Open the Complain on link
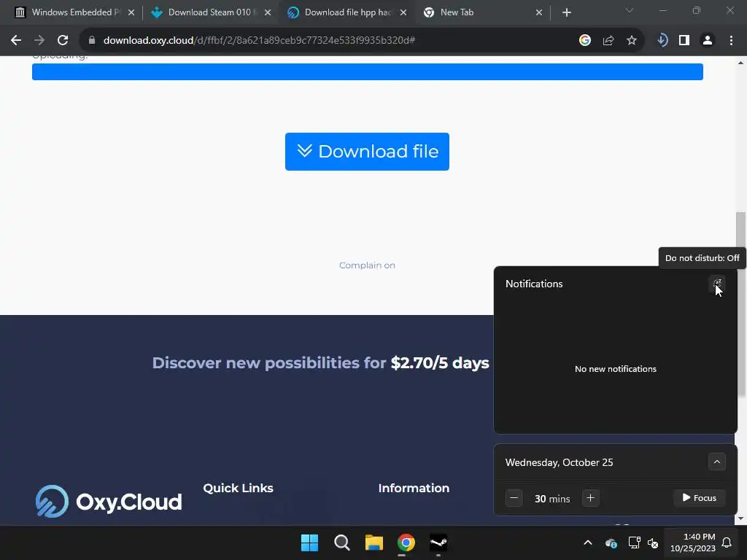 click(367, 265)
